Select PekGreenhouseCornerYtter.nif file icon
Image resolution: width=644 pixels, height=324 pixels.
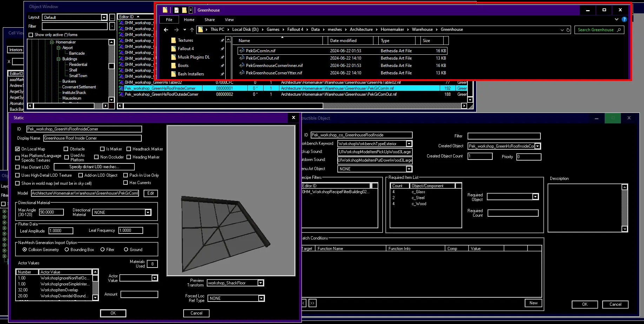[x=241, y=73]
